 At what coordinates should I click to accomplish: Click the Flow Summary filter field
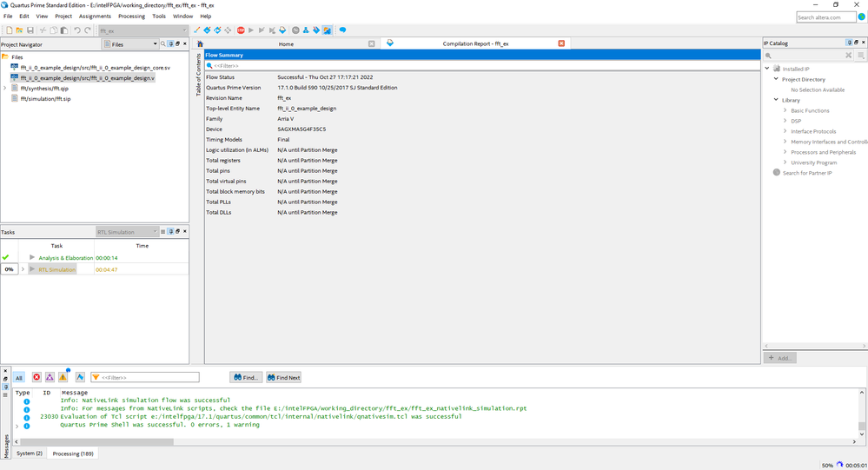(483, 66)
